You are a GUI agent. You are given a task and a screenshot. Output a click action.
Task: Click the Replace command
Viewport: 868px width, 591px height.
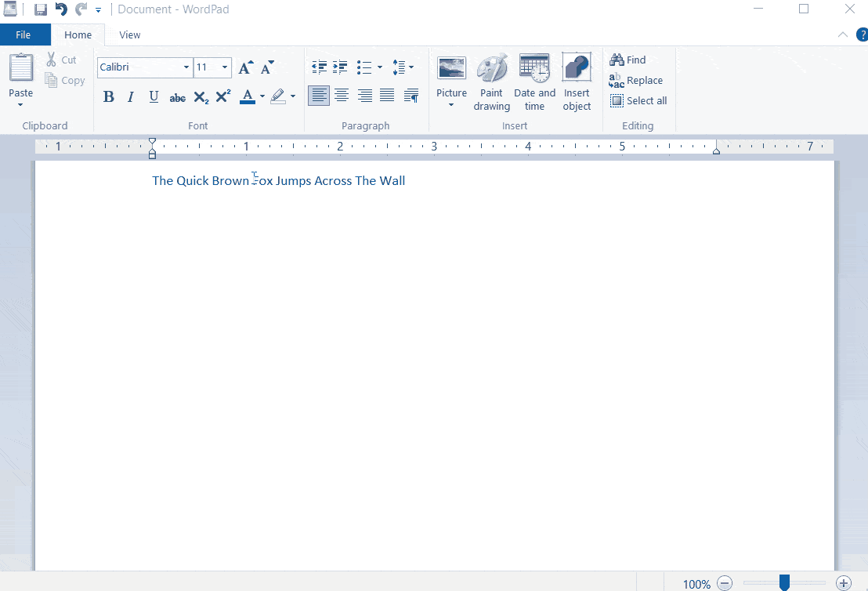(x=636, y=80)
